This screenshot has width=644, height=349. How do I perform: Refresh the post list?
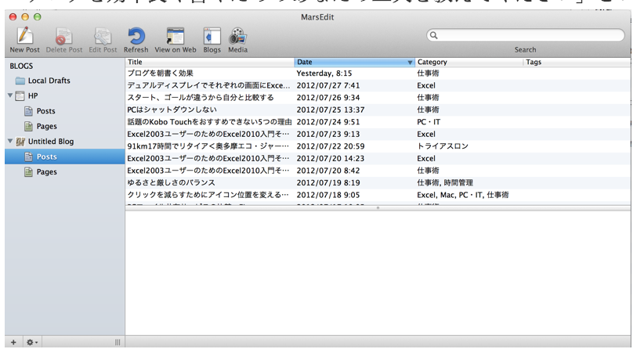tap(136, 40)
